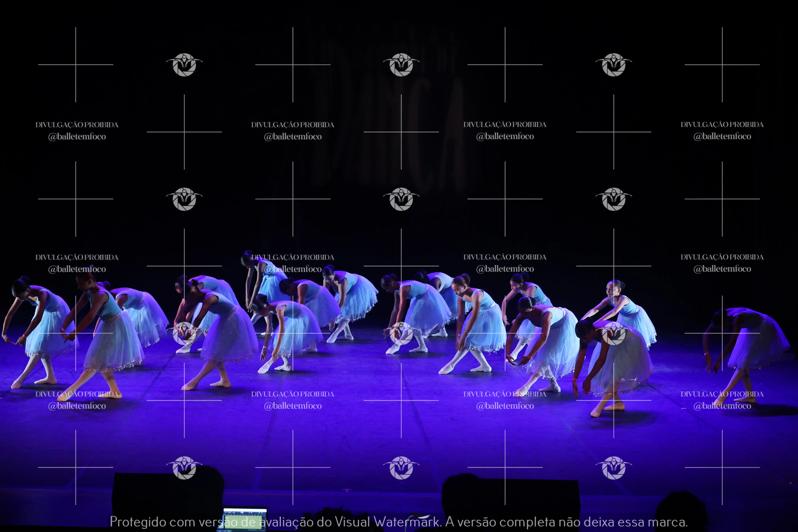
Task: Click the top-left camera logo watermark
Action: (x=184, y=65)
